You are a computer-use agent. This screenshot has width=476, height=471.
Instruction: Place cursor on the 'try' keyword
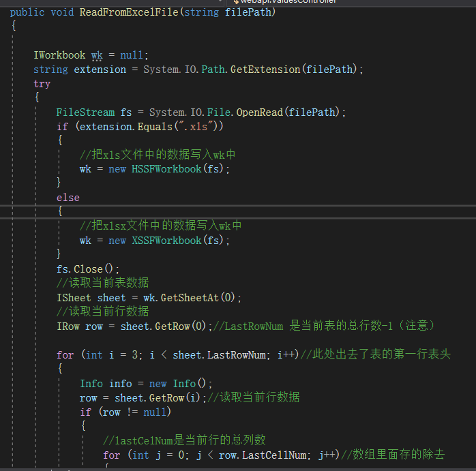pos(42,84)
